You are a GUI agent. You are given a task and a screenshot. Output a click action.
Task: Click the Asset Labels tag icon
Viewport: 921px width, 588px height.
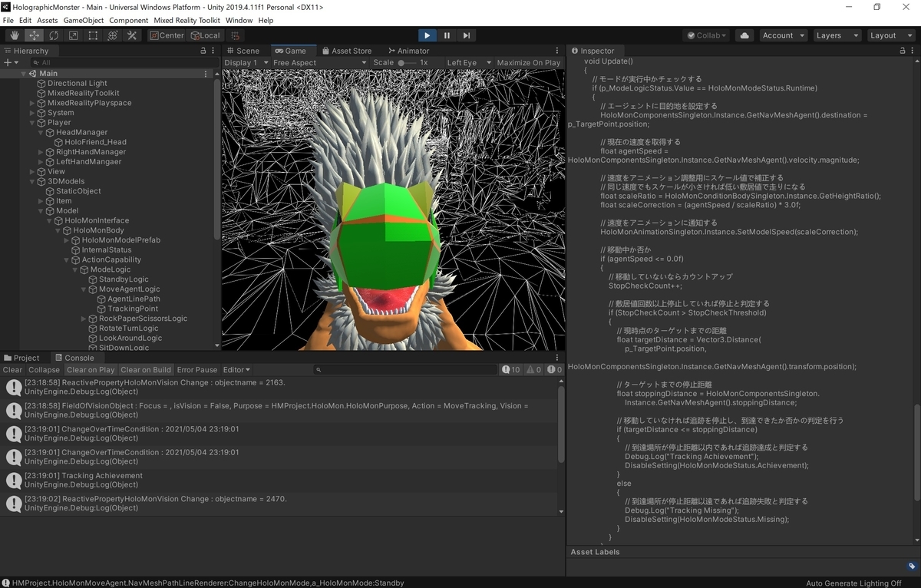tap(912, 567)
